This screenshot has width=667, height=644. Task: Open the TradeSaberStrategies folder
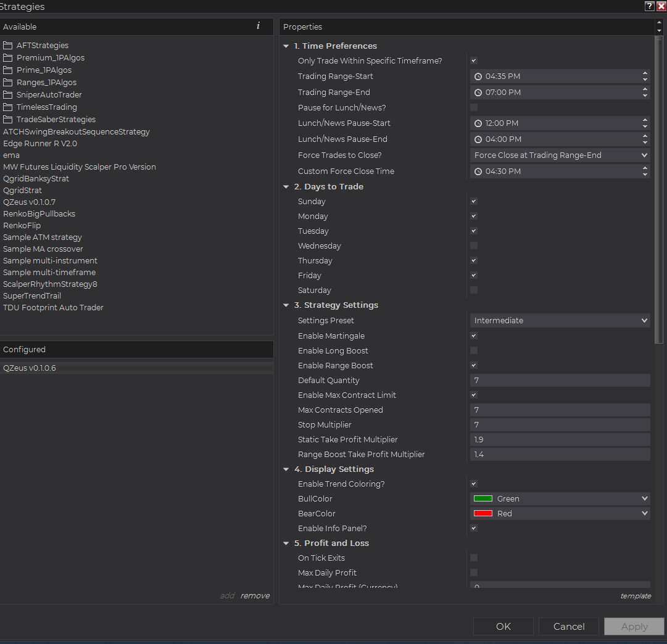pos(56,120)
